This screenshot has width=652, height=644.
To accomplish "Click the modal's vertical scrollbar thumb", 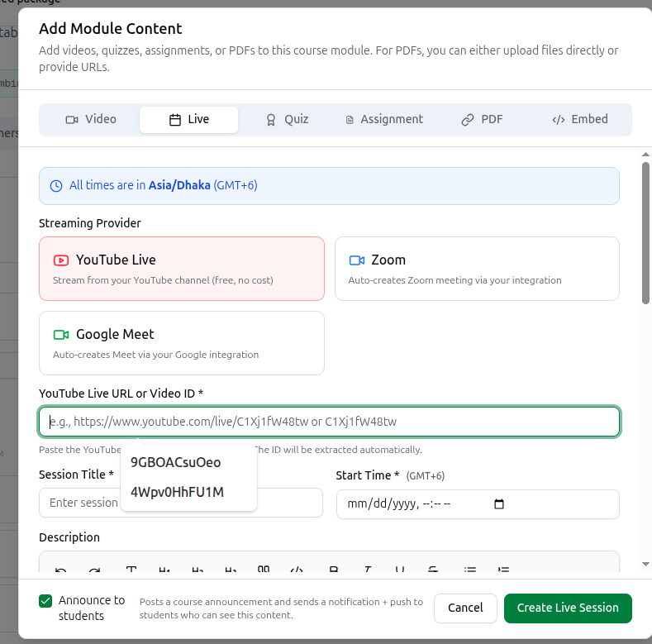I will point(645,233).
